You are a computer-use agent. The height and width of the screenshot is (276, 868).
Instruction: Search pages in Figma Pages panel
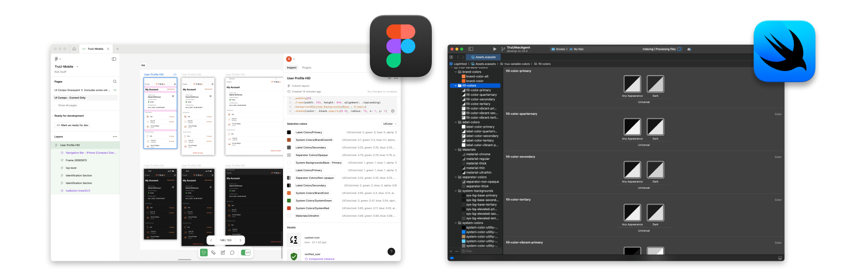click(115, 82)
